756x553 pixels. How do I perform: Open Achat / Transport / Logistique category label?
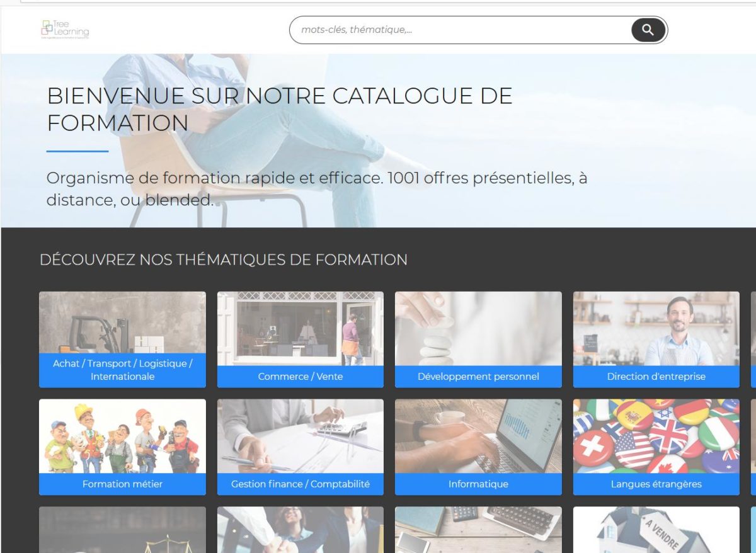[122, 370]
